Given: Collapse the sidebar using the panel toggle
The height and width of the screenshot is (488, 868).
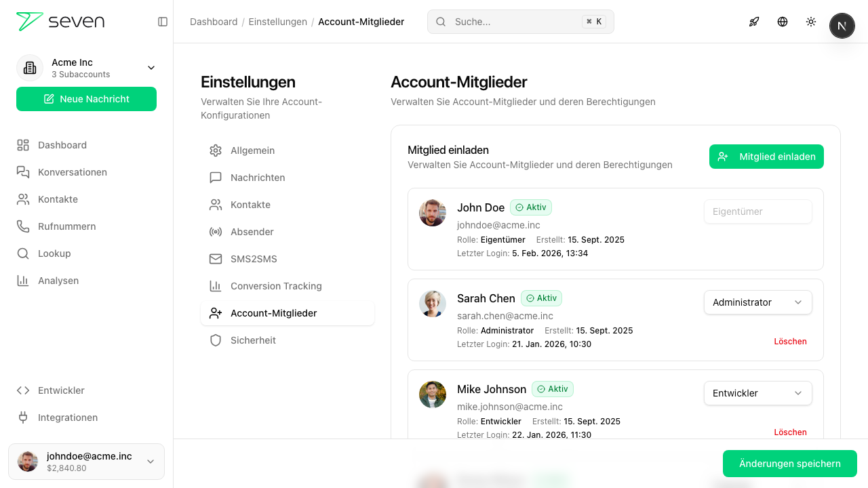Looking at the screenshot, I should coord(163,22).
